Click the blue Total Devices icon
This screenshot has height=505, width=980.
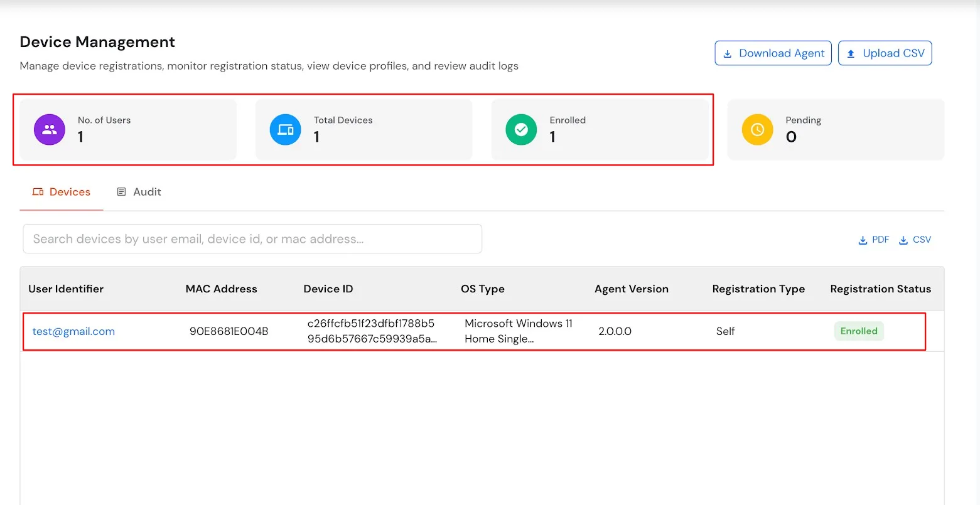(286, 129)
